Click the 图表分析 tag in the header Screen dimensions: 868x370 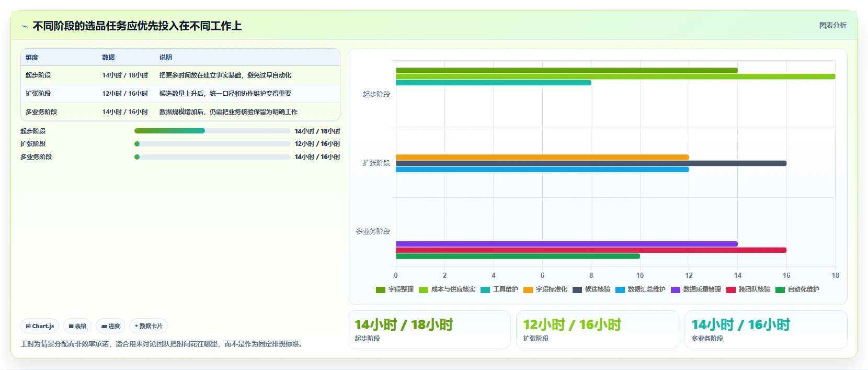(x=832, y=25)
